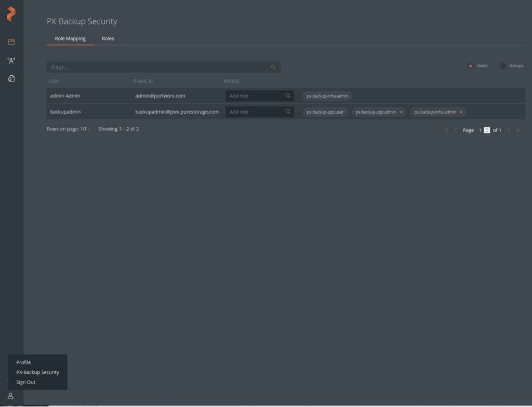Image resolution: width=532 pixels, height=407 pixels.
Task: Choose Sign Out from the user menu
Action: pos(26,382)
